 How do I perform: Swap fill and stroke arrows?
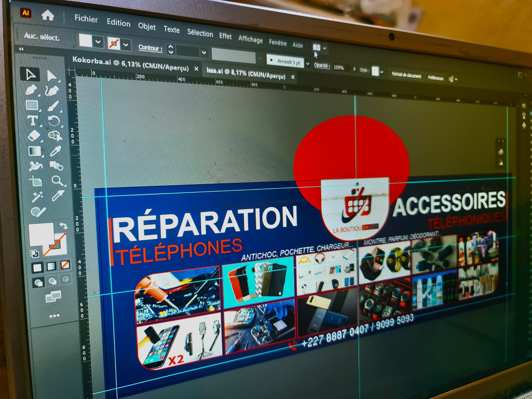[x=64, y=226]
